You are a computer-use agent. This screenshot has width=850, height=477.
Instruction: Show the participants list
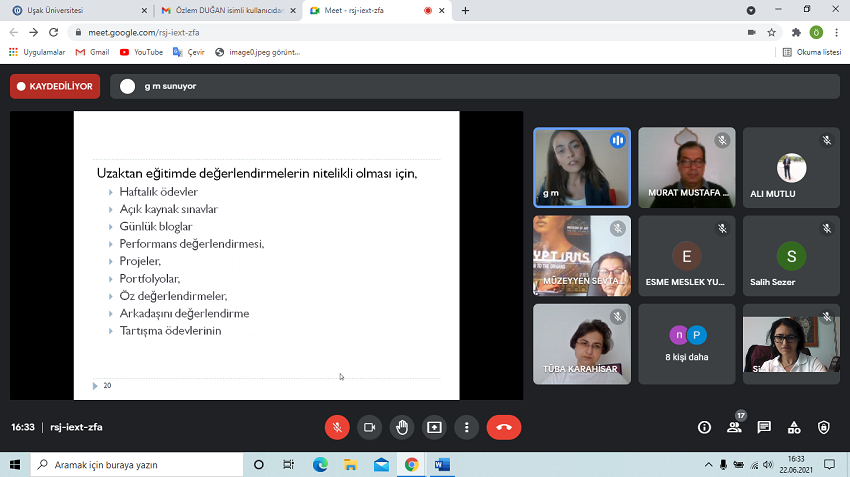(x=734, y=427)
